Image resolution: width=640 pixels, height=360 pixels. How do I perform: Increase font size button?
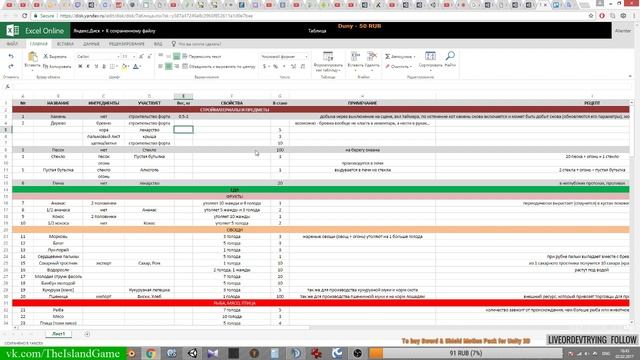[141, 56]
